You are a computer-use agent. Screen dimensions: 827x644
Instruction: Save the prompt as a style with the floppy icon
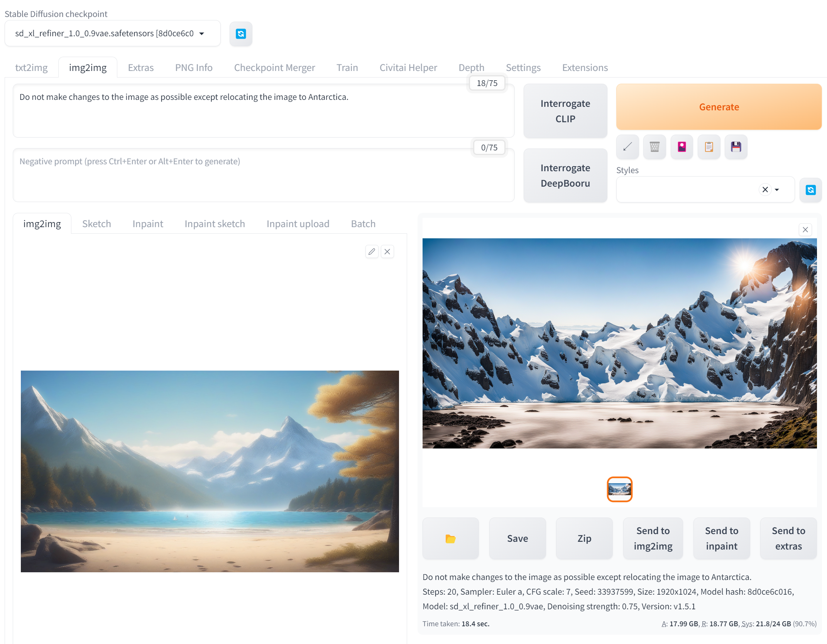point(736,147)
